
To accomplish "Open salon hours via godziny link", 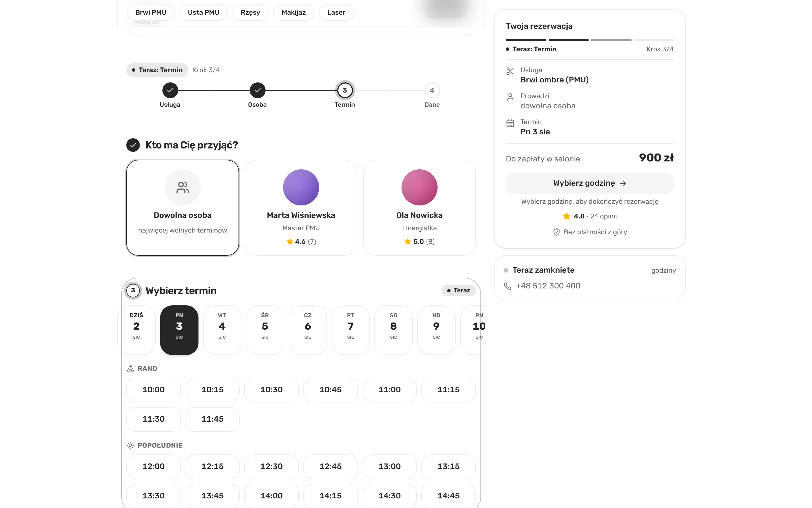I will coord(663,270).
